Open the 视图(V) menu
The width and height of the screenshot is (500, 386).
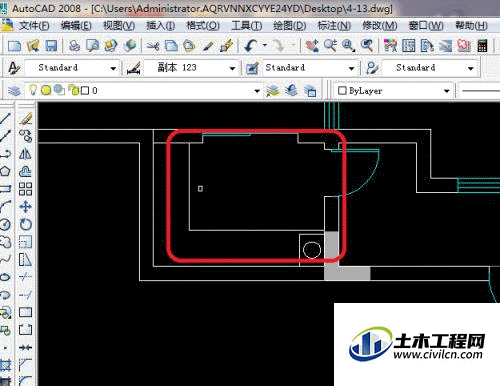[x=119, y=26]
